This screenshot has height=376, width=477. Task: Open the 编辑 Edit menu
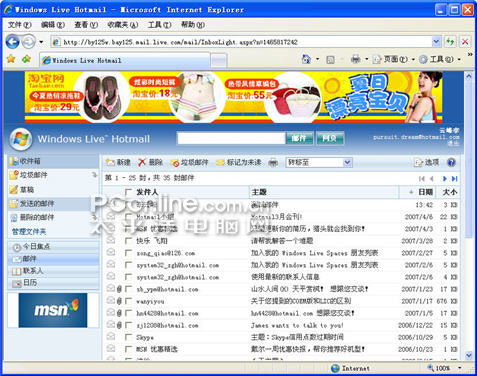(x=53, y=25)
